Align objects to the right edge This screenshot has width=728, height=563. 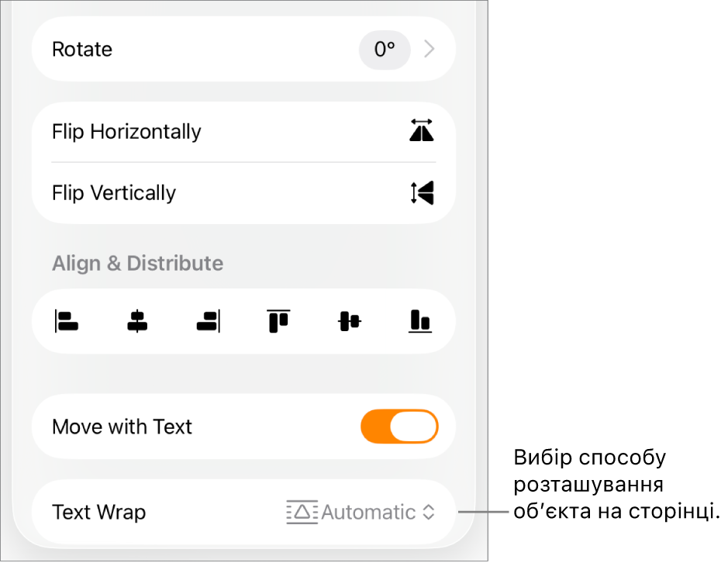coord(208,322)
